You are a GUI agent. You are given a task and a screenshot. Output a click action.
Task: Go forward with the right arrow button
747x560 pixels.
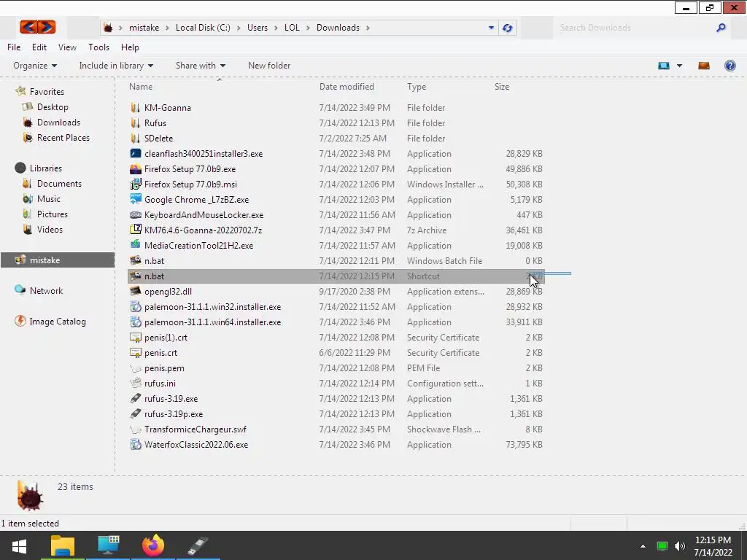(x=47, y=27)
